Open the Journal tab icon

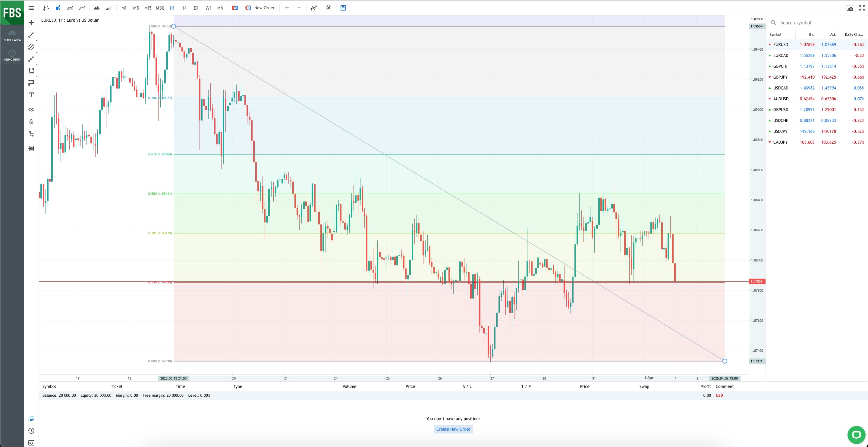click(x=31, y=443)
